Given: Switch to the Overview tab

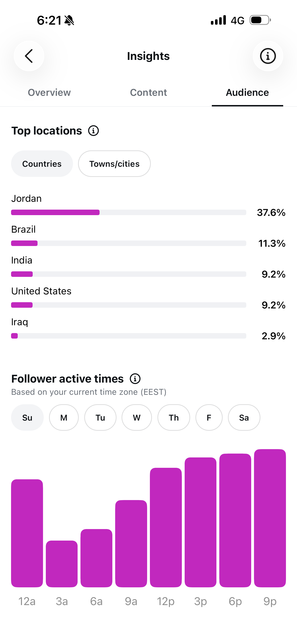Looking at the screenshot, I should click(49, 93).
